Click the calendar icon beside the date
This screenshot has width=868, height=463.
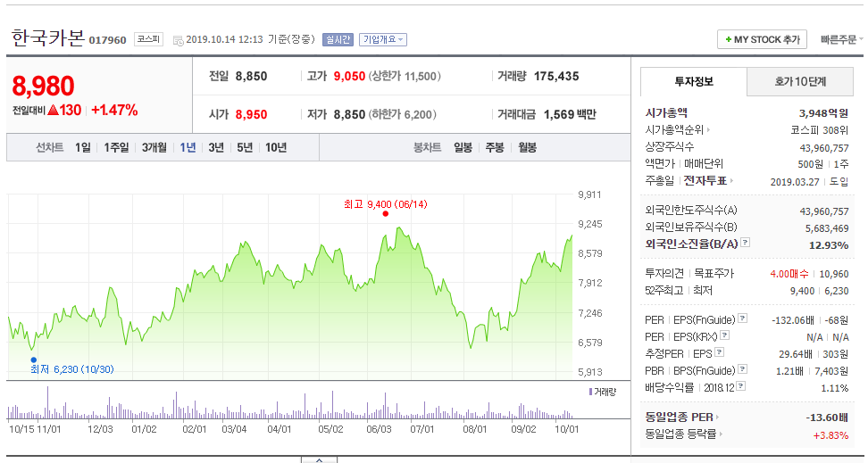178,40
